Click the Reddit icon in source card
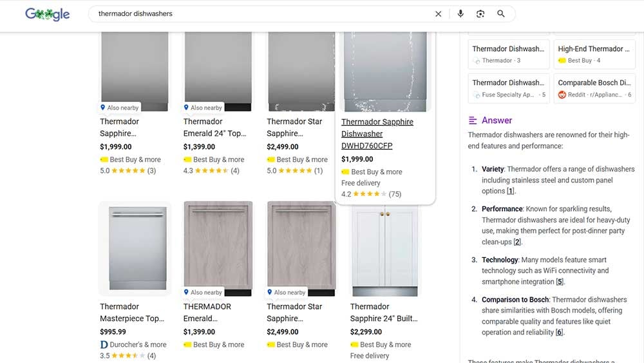Screen dimensions: 644x363 tap(562, 95)
